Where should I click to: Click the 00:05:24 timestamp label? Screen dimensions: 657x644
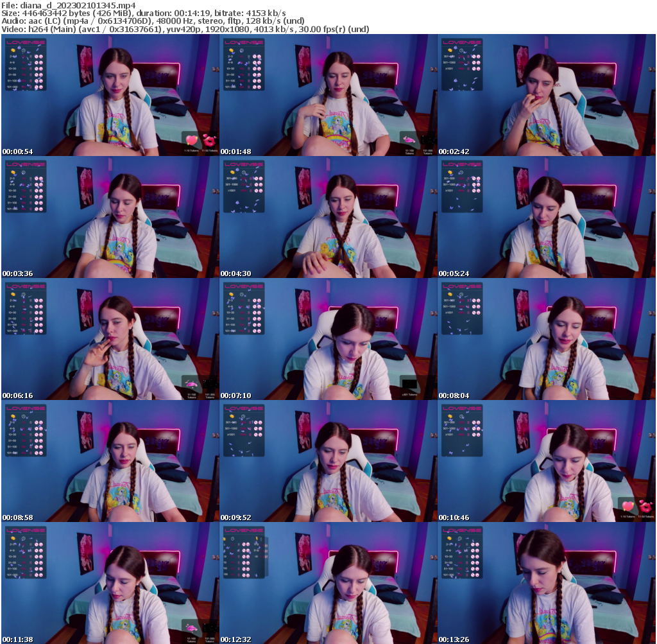click(x=454, y=274)
